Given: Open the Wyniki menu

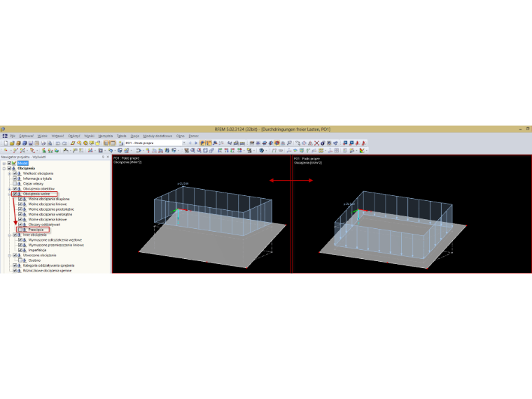Looking at the screenshot, I should coord(89,136).
